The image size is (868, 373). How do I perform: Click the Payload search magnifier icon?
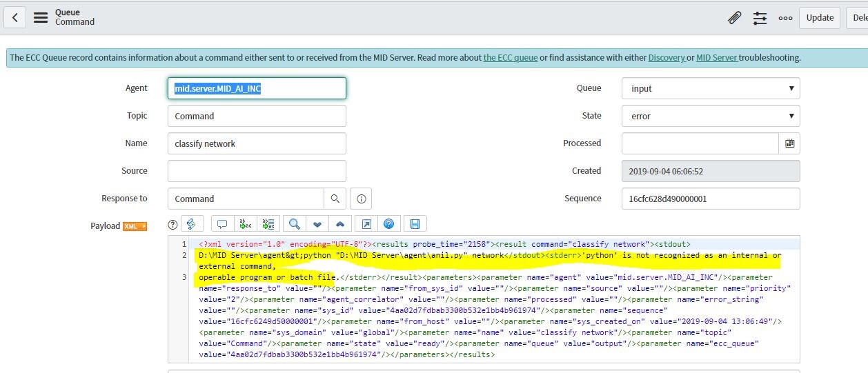294,224
